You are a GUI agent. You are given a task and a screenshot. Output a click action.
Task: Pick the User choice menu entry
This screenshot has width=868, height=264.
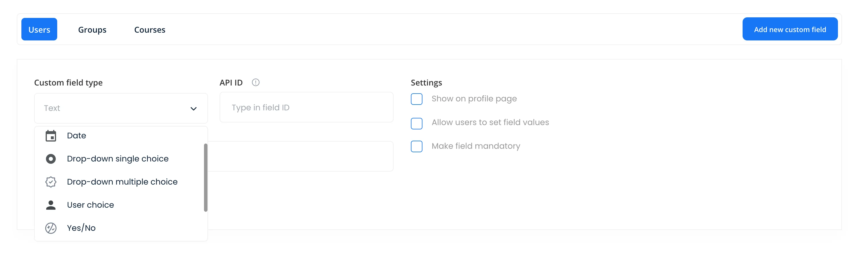90,205
